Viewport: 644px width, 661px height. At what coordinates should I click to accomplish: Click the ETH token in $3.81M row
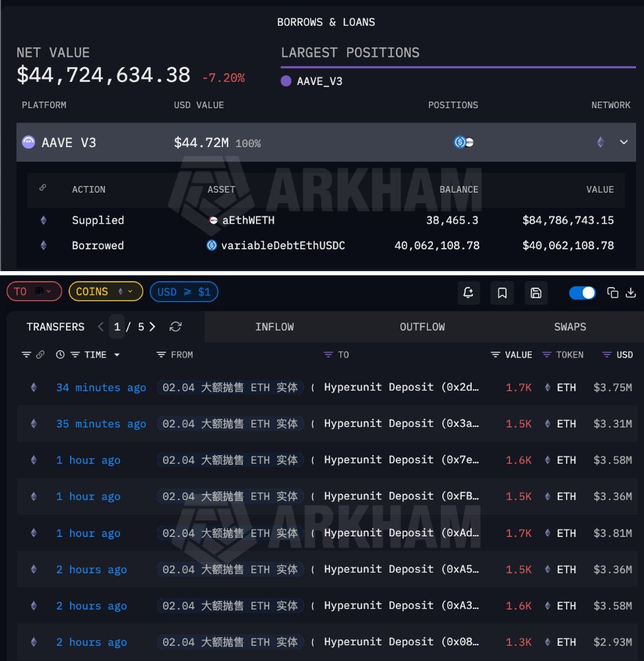(x=560, y=533)
